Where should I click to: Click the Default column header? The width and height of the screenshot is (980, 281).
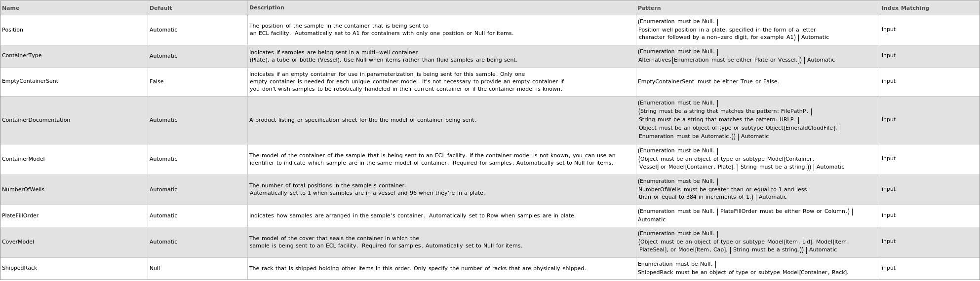tap(160, 8)
